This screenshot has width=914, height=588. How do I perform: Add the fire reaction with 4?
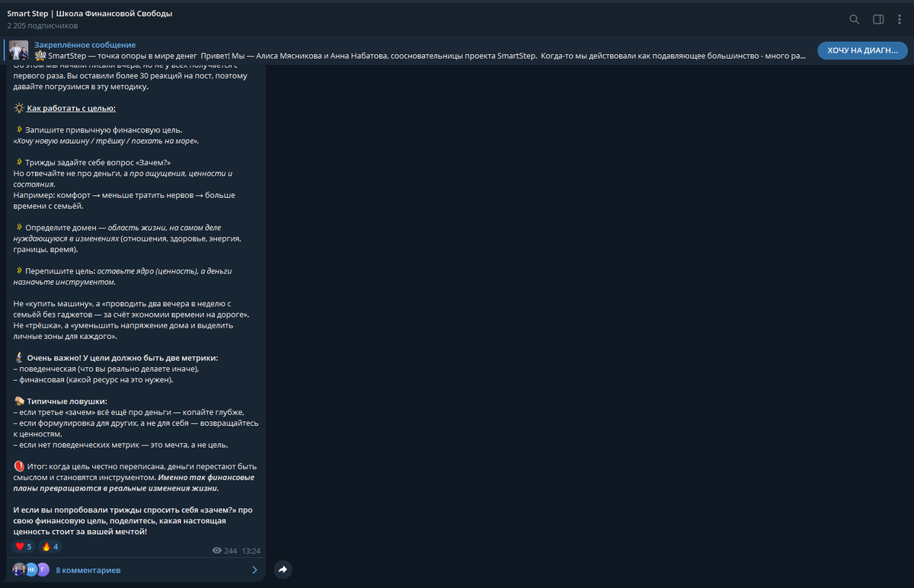(x=50, y=546)
